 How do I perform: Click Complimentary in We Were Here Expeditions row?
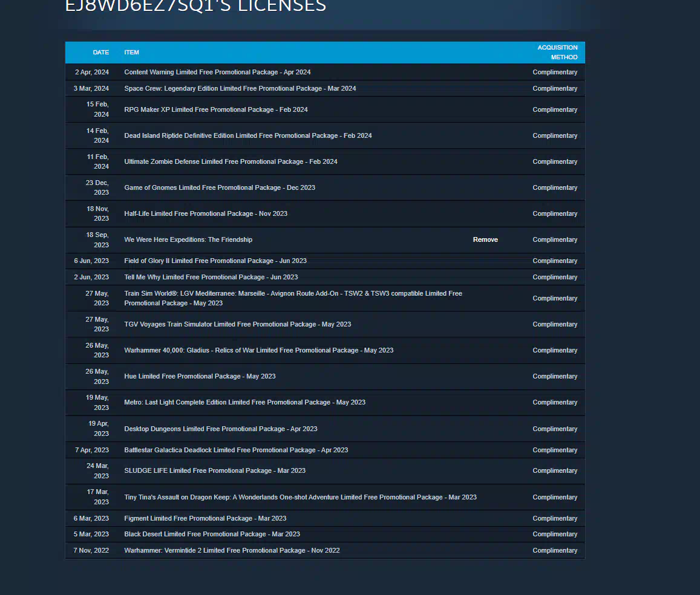555,240
